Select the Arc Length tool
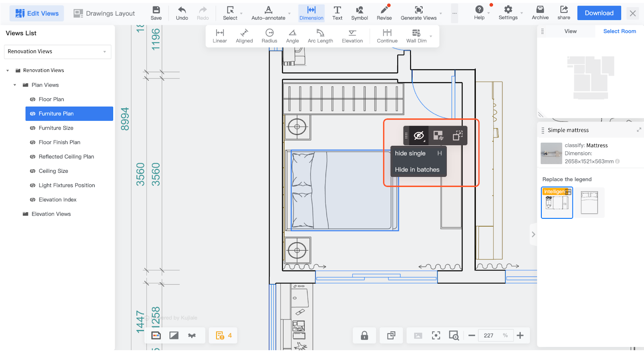The height and width of the screenshot is (353, 644). [320, 36]
